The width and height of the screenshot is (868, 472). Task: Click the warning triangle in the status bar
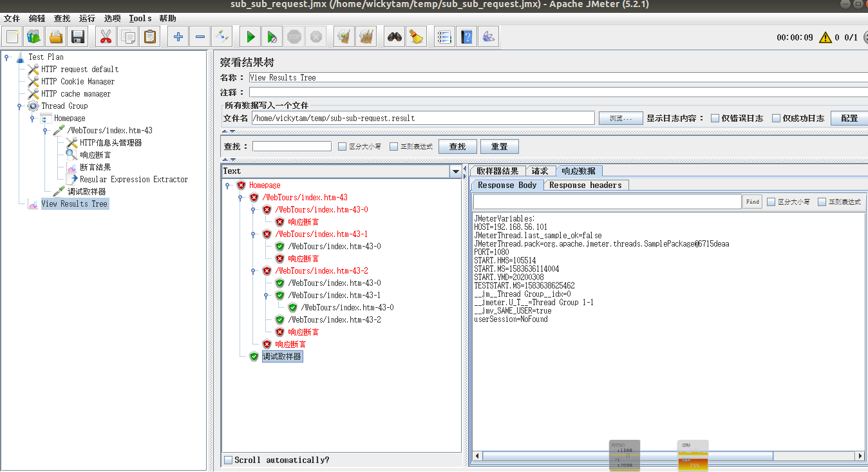826,37
